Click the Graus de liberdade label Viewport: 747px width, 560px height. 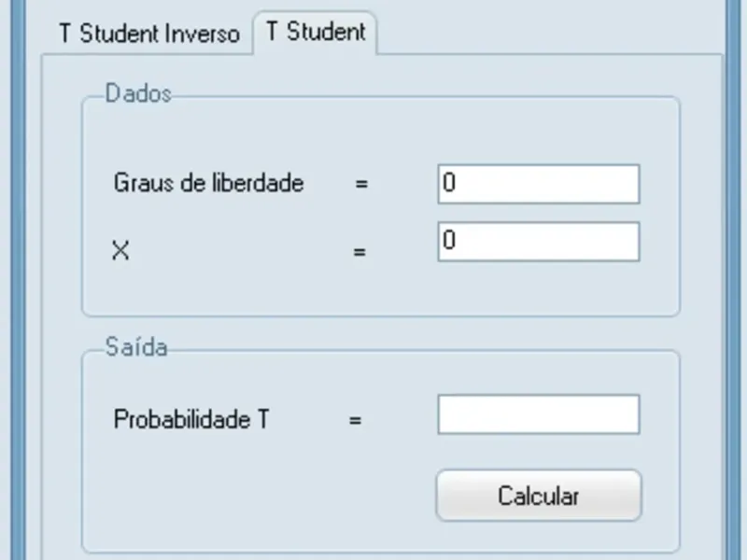coord(207,183)
